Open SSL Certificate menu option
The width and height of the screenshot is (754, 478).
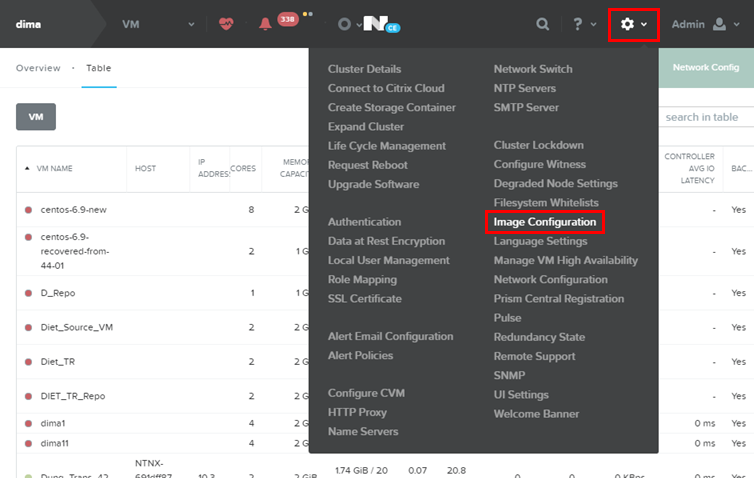[364, 299]
